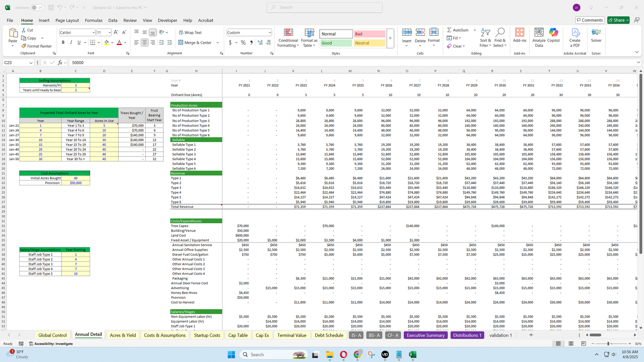Open Conditional Formatting menu

pos(288,38)
